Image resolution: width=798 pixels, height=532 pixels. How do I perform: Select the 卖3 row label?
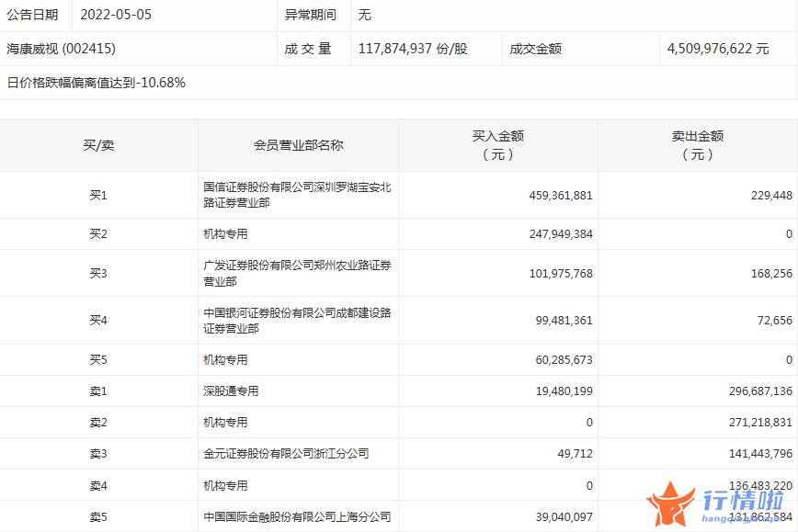98,453
